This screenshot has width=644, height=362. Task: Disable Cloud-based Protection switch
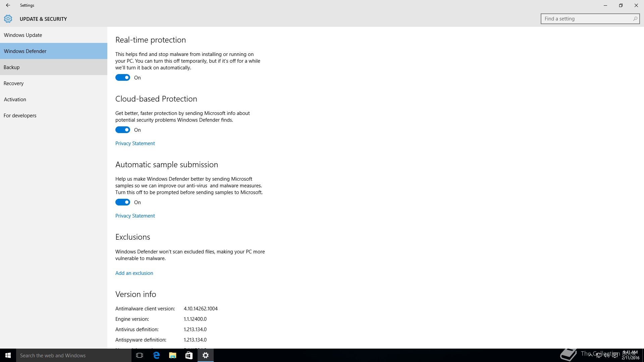pos(123,130)
